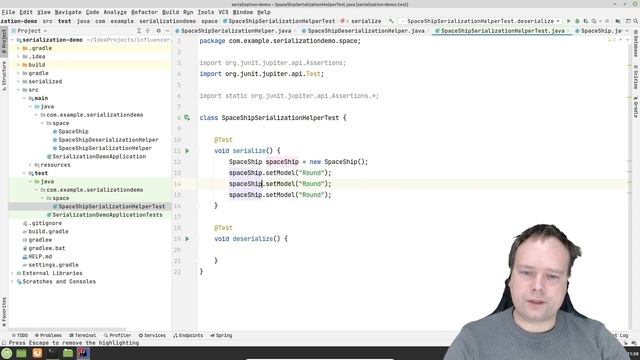Image resolution: width=640 pixels, height=360 pixels.
Task: Open the Endpoints tool window
Action: [188, 336]
